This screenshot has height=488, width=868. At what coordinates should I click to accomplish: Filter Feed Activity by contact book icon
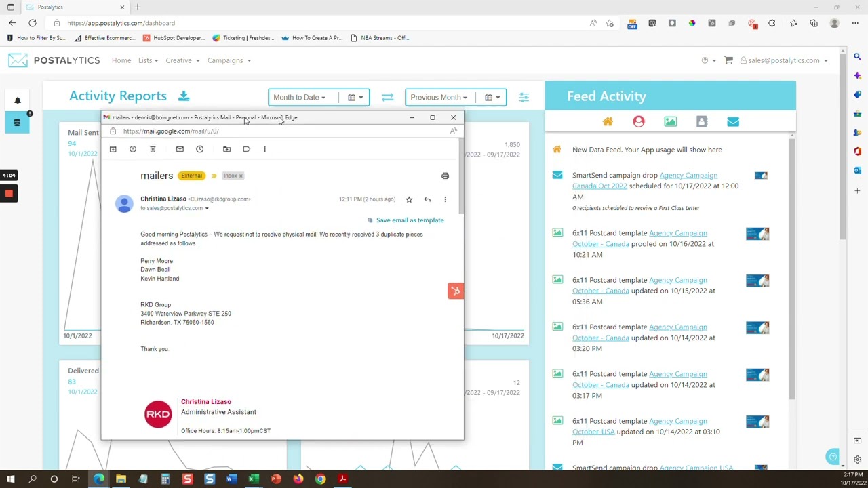click(702, 121)
